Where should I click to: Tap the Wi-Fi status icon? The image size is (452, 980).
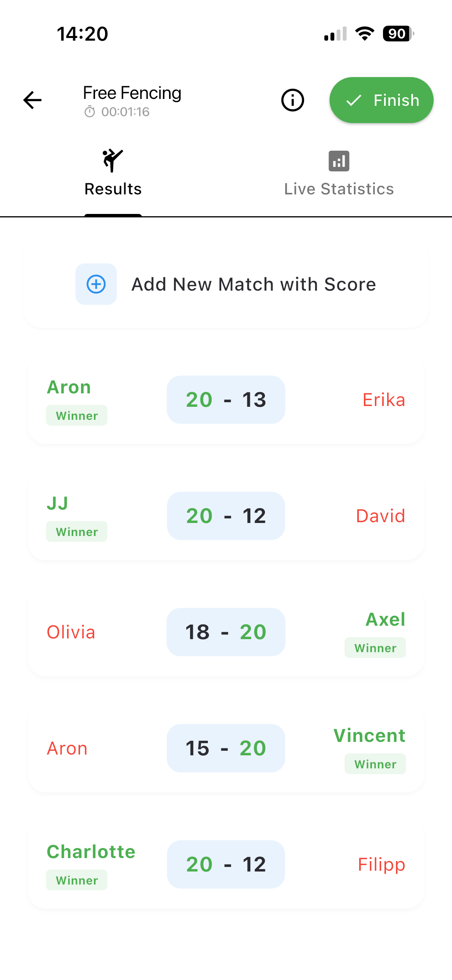(x=365, y=34)
